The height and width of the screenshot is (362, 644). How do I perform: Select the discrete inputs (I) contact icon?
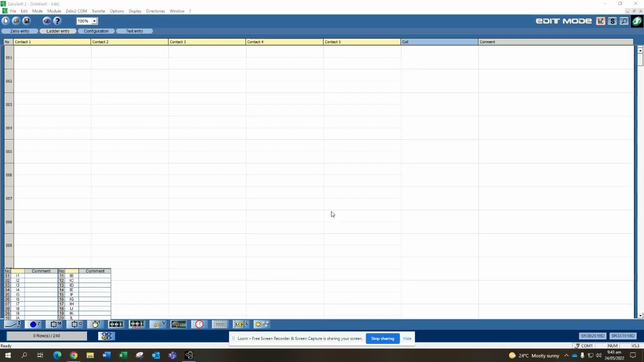click(13, 324)
